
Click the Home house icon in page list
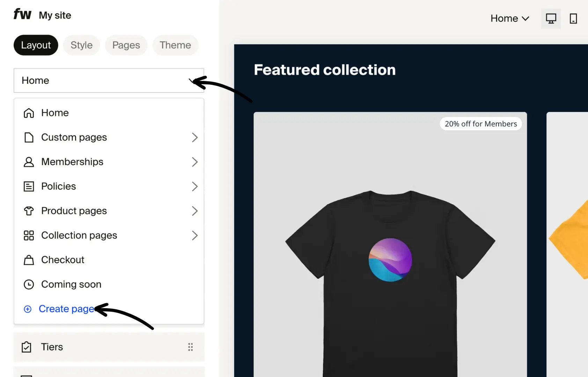click(x=29, y=113)
